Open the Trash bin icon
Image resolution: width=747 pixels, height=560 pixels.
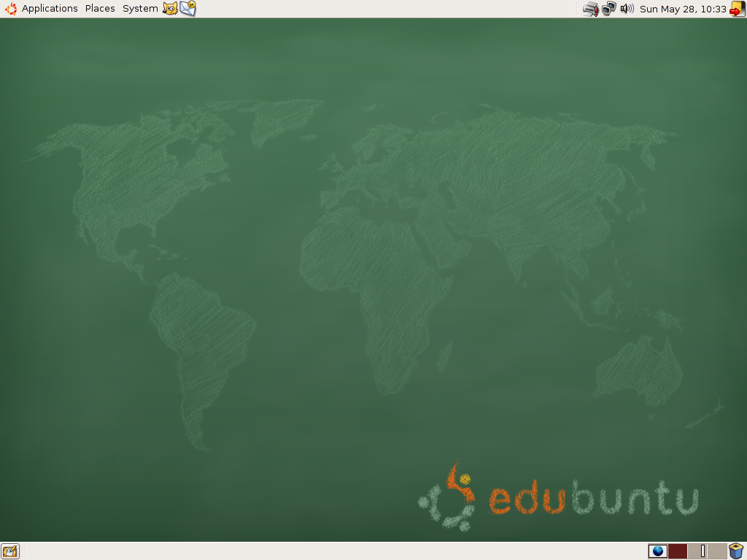[736, 551]
